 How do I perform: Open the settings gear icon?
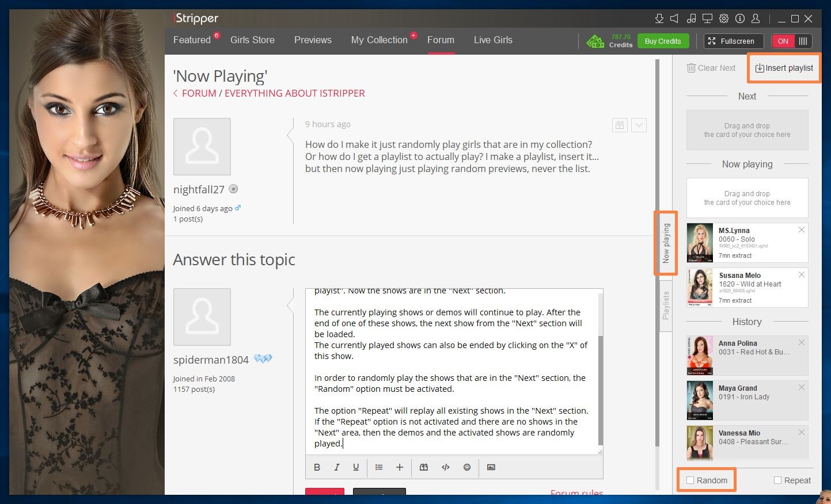point(724,18)
